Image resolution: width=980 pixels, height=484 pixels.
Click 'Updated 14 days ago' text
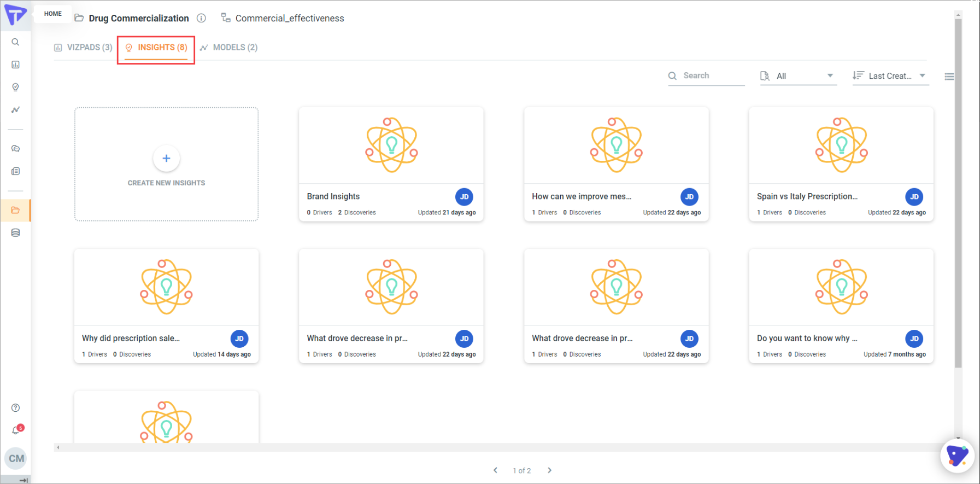point(222,354)
